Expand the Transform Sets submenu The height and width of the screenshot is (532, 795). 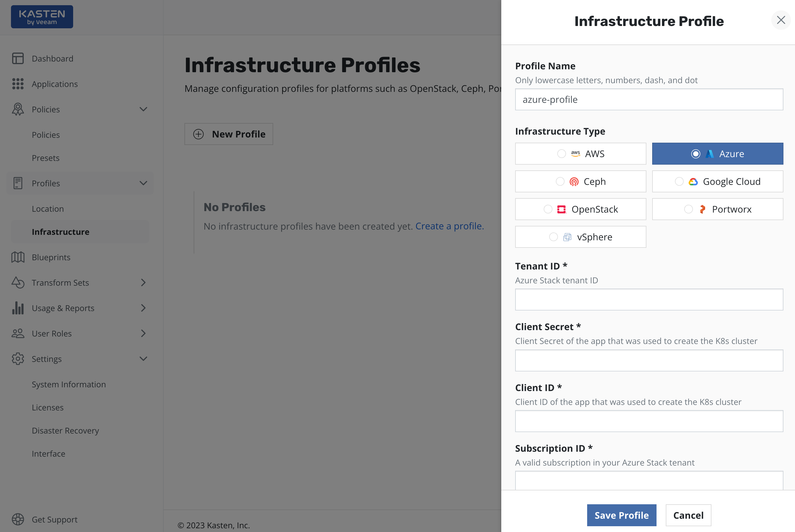pyautogui.click(x=143, y=283)
